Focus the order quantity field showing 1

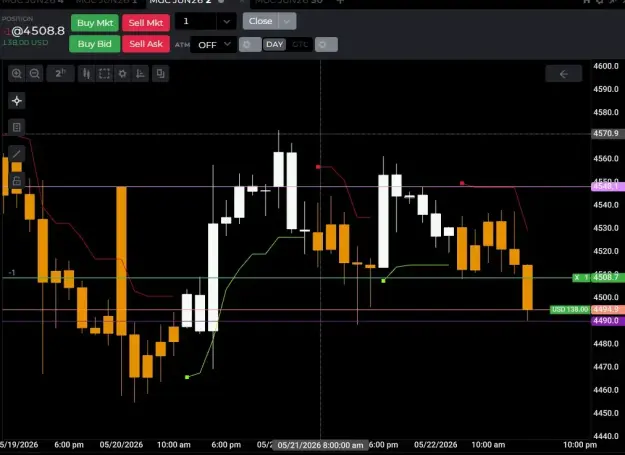point(195,21)
